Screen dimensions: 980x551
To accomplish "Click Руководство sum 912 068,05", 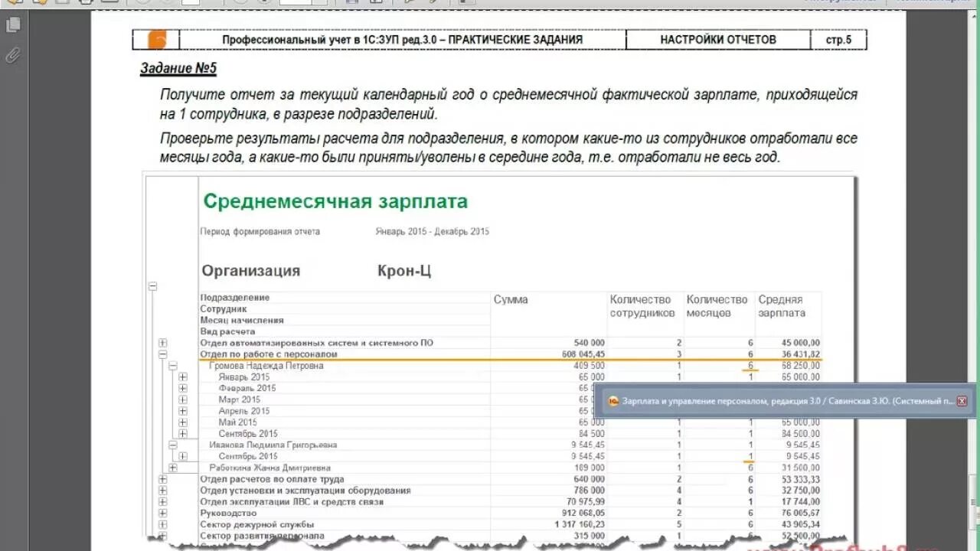I will [583, 514].
